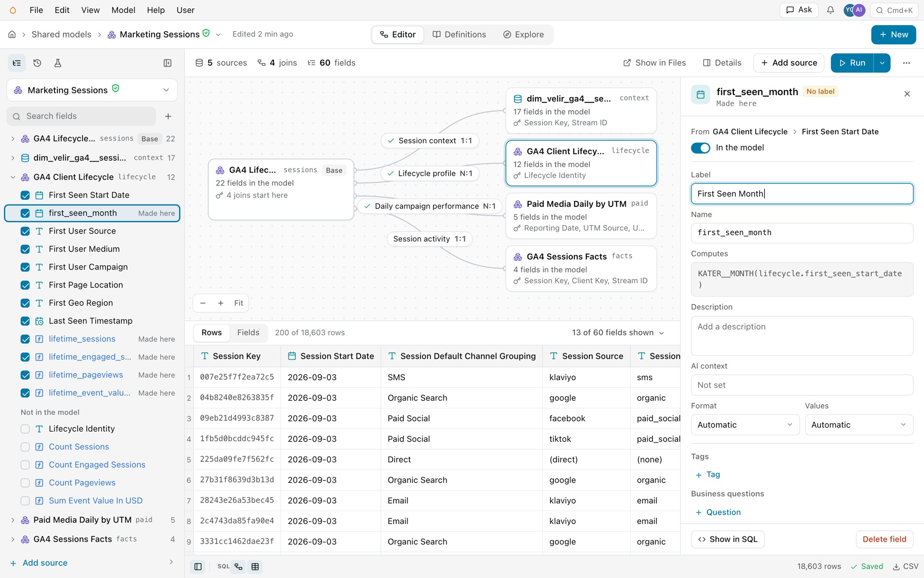Screen dimensions: 924x578
Task: Click the dim_velir_ga4 database source icon on canvas
Action: pyautogui.click(x=517, y=99)
